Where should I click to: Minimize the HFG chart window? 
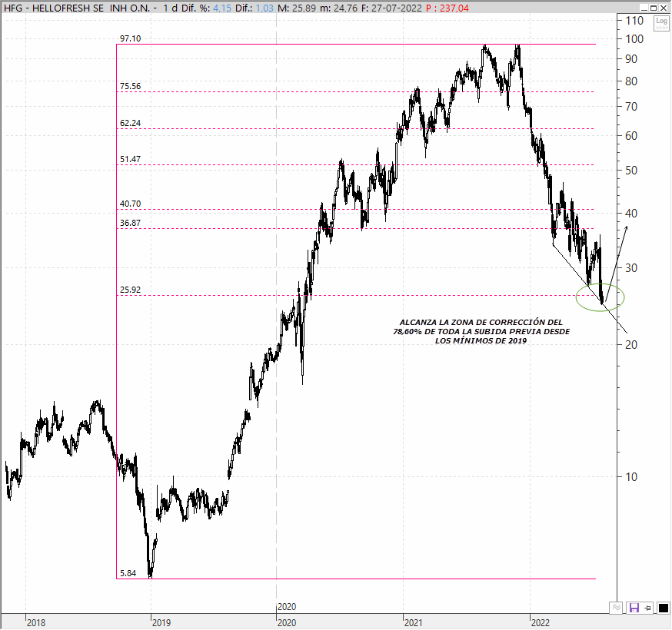click(644, 8)
